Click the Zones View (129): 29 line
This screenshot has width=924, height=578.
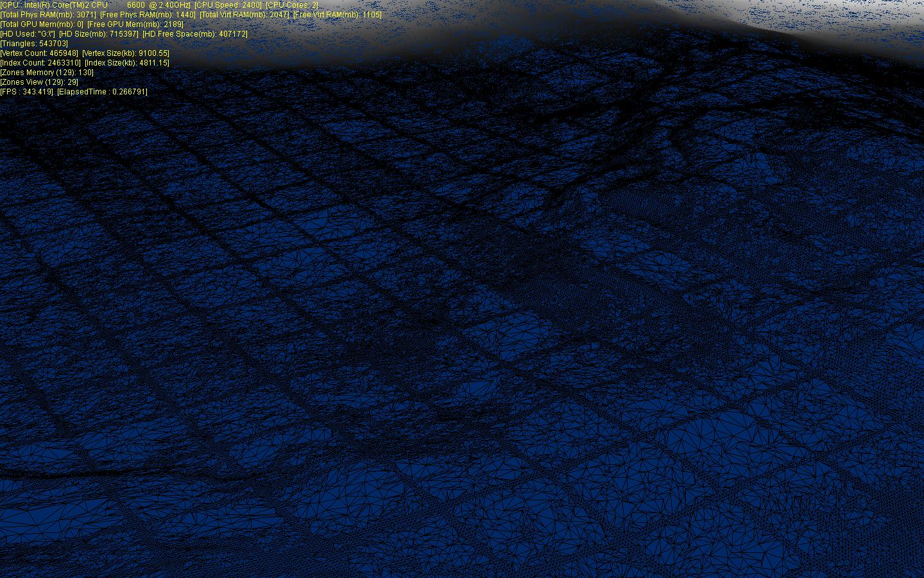click(39, 82)
